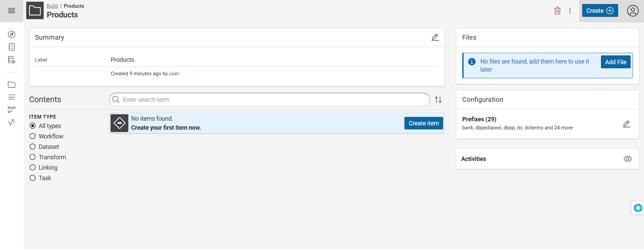The image size is (644, 249).
Task: Click the Enter search term field
Action: point(269,100)
